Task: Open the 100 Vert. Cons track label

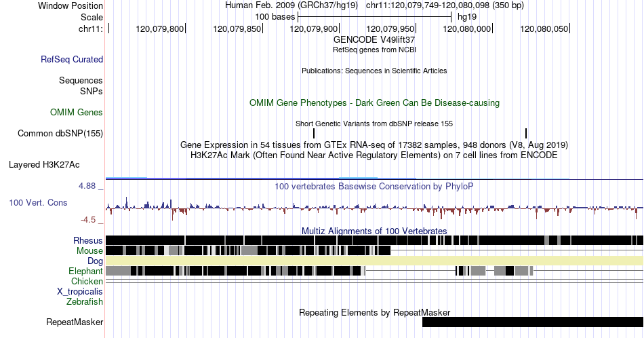Action: [38, 202]
